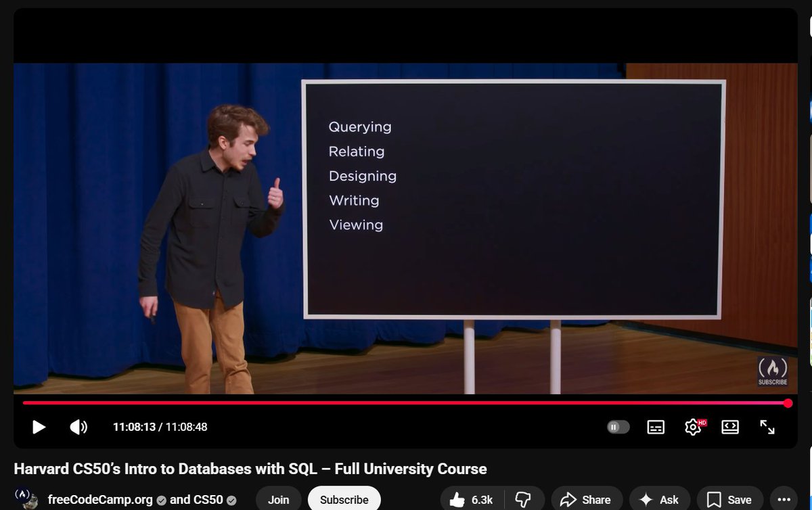
Task: Click the 11:08:13 / 11:08:48 time display
Action: [160, 427]
